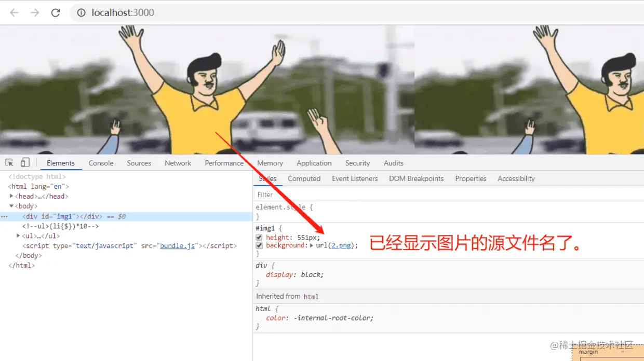Click the three-dots beside the img1 row
Image resolution: width=644 pixels, height=361 pixels.
point(4,216)
